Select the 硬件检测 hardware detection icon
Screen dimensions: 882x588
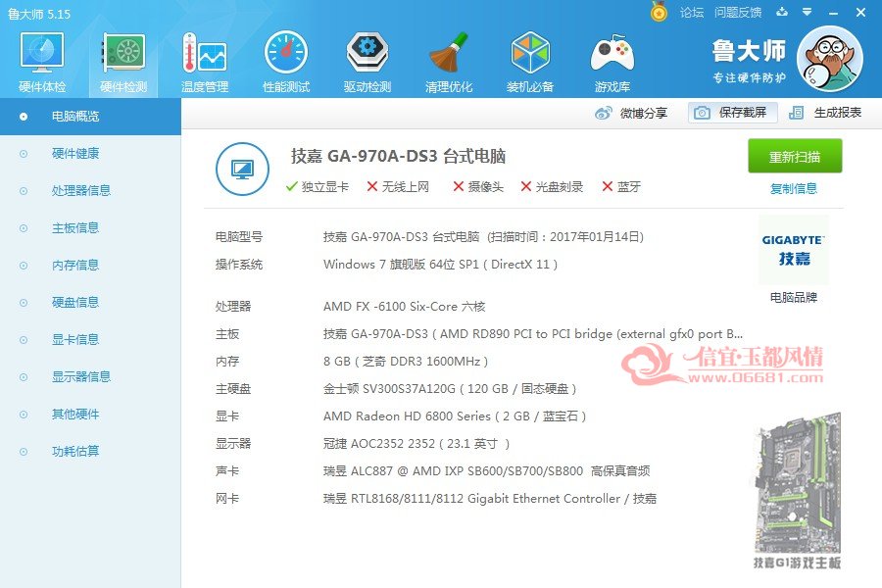point(123,54)
